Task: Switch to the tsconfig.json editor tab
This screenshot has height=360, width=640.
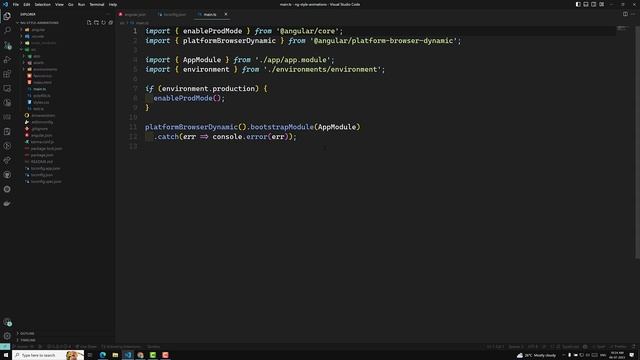Action: click(x=173, y=14)
